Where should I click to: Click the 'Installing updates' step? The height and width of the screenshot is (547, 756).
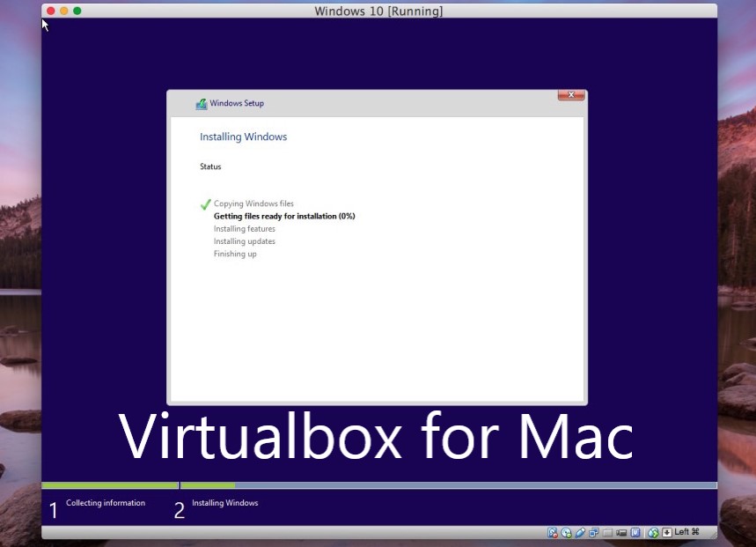point(245,241)
